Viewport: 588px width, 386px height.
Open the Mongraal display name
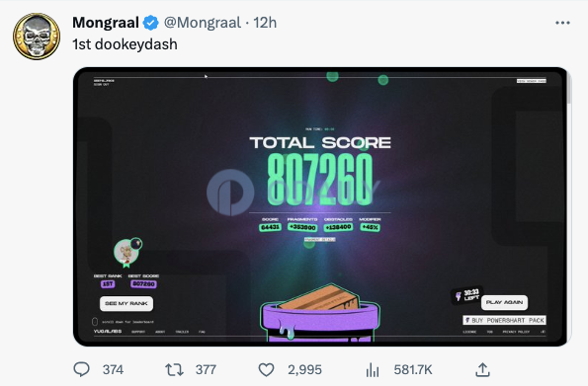[106, 23]
